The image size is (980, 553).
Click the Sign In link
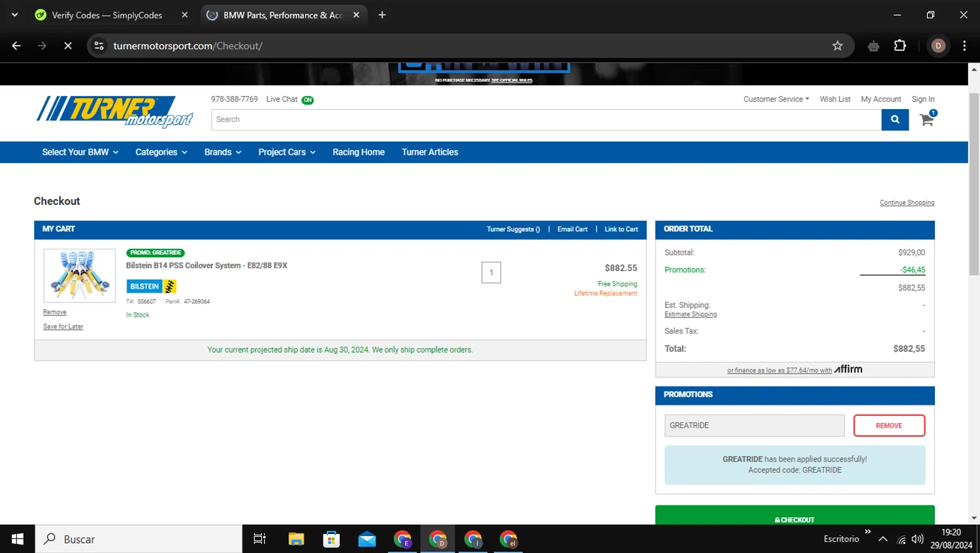(923, 99)
